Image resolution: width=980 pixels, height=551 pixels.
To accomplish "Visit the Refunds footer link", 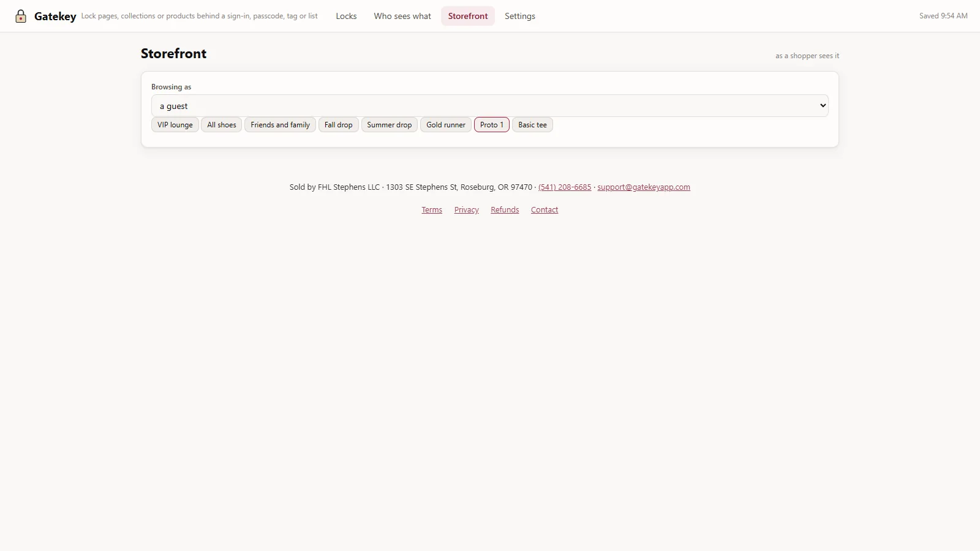I will pyautogui.click(x=505, y=210).
